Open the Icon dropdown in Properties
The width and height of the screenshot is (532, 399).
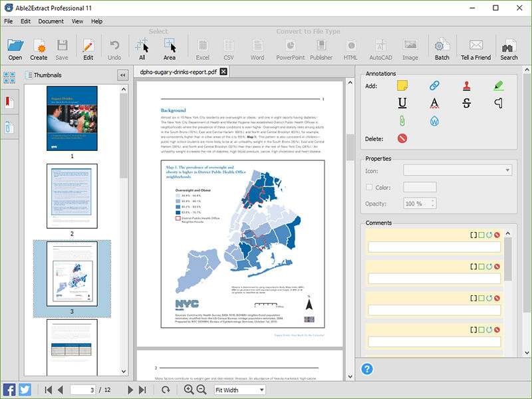point(508,170)
